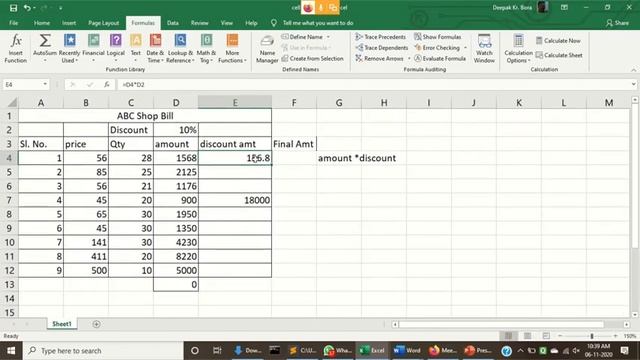Switch to the View tab

(x=227, y=23)
